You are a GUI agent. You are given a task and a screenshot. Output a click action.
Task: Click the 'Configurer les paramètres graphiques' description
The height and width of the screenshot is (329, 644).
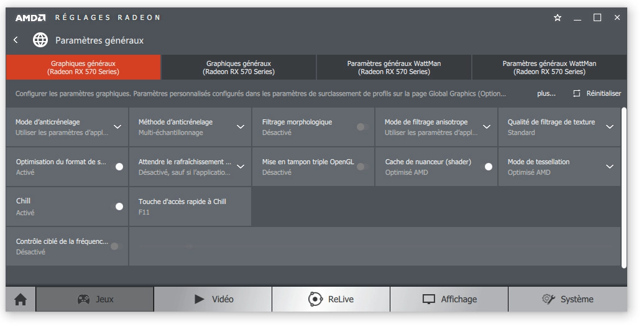tap(261, 94)
